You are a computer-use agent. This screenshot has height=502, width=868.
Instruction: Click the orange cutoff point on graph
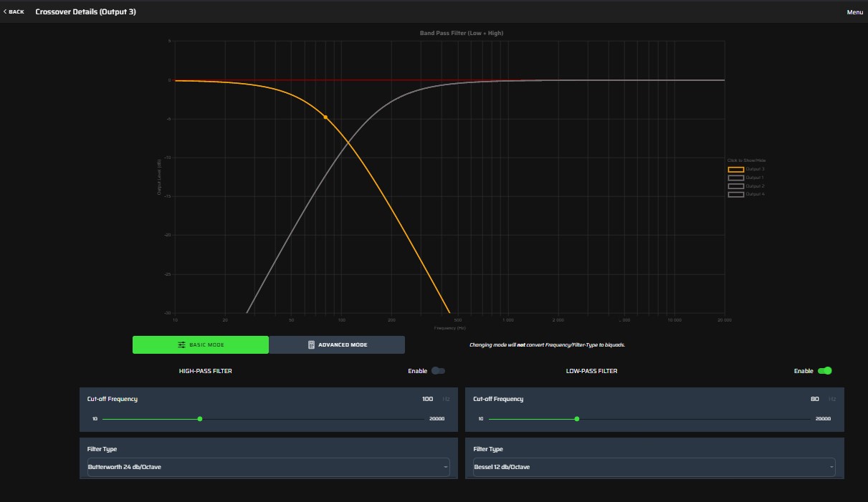(325, 117)
